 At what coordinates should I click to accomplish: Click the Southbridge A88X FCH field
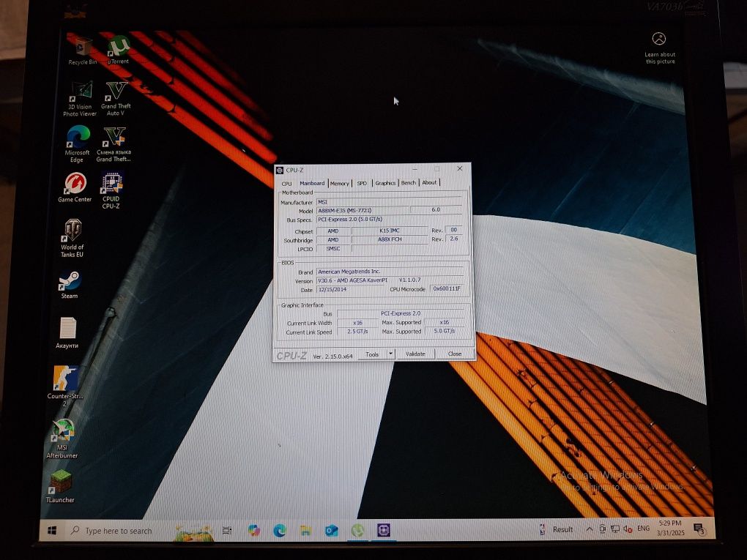(x=390, y=239)
